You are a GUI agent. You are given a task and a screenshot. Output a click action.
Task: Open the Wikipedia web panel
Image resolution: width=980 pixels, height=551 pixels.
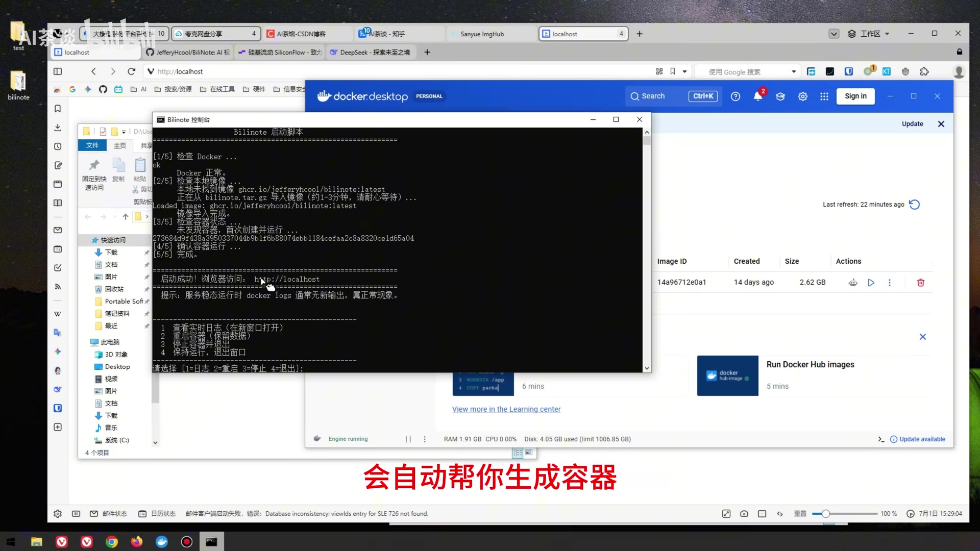pyautogui.click(x=58, y=314)
